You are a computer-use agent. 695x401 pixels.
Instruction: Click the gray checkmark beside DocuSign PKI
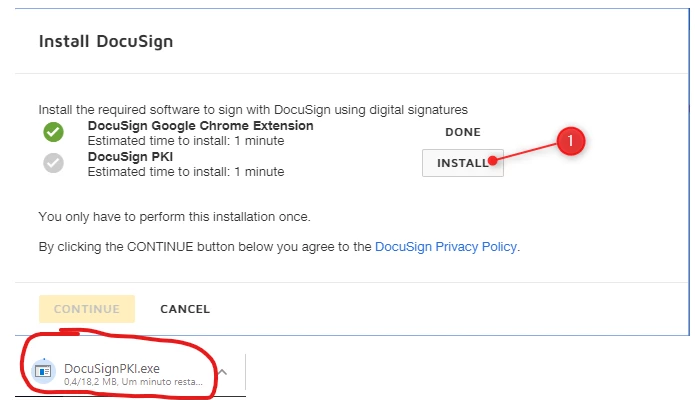tap(53, 163)
